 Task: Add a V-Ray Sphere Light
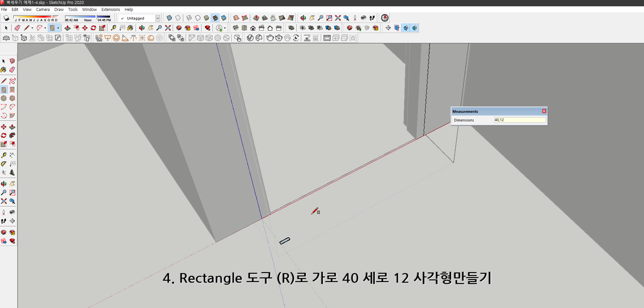click(x=116, y=38)
